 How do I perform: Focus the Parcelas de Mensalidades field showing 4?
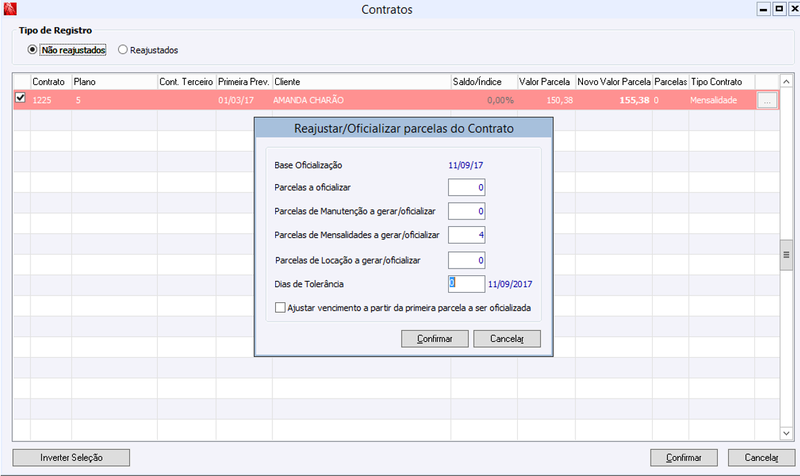click(466, 235)
